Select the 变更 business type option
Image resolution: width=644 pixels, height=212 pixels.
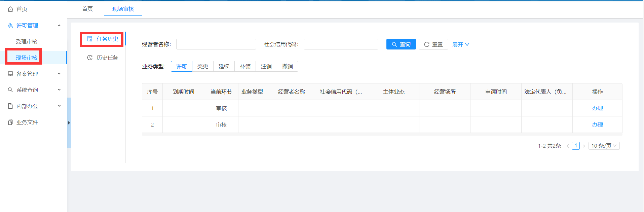point(202,66)
